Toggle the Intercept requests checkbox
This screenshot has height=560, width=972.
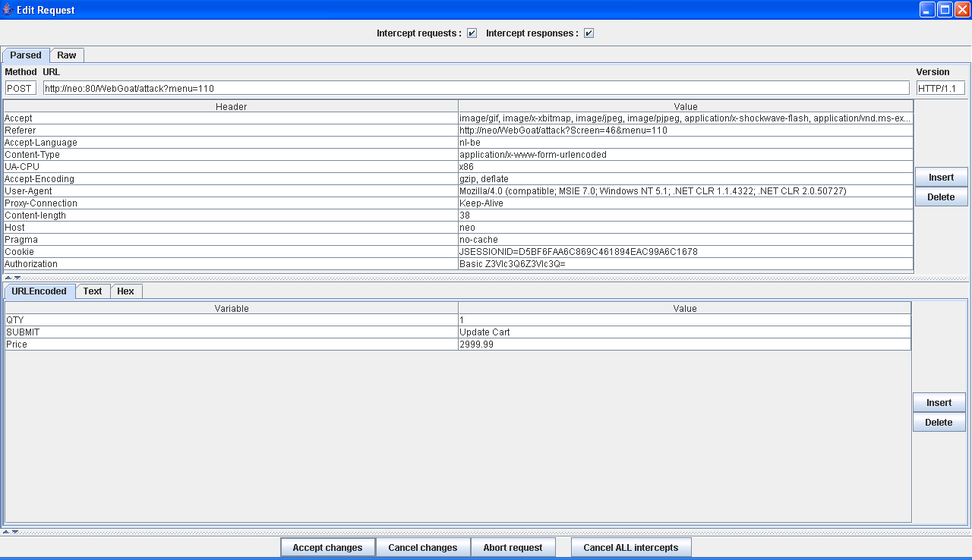472,33
